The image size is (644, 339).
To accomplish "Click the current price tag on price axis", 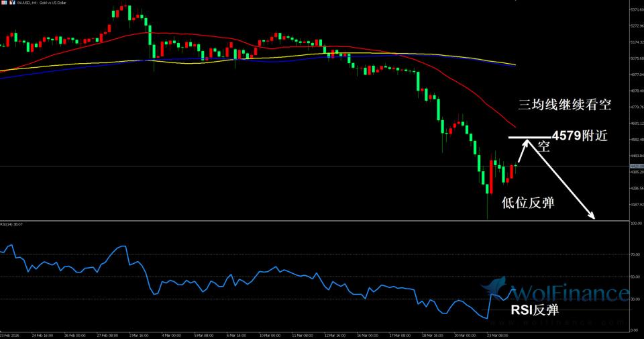I will [x=635, y=166].
